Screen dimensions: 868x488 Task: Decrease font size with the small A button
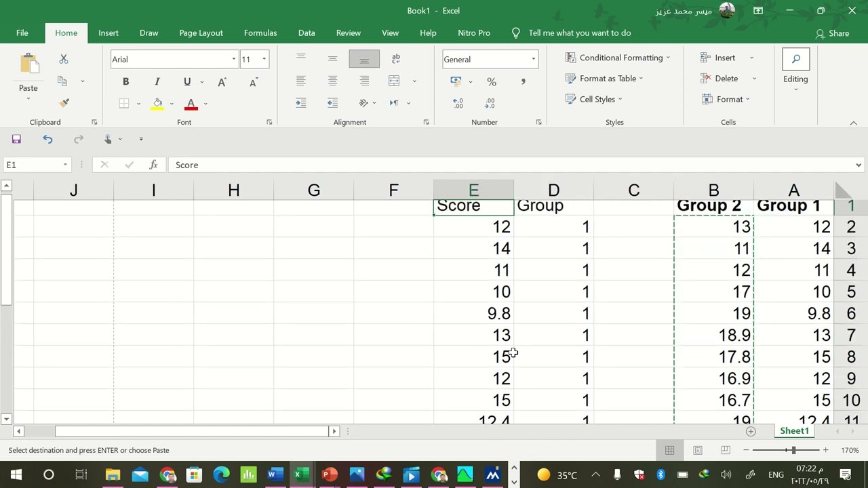pyautogui.click(x=253, y=82)
